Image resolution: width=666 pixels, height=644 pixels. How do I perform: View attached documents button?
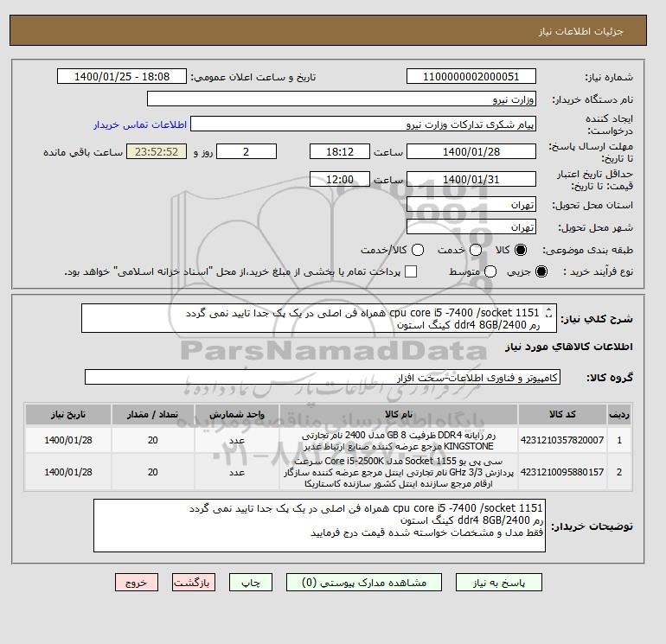point(364,583)
